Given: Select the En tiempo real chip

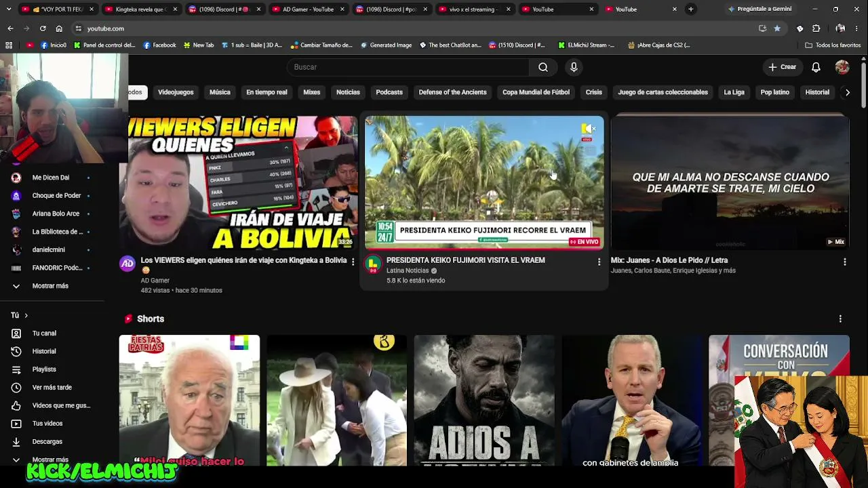Looking at the screenshot, I should pos(267,92).
